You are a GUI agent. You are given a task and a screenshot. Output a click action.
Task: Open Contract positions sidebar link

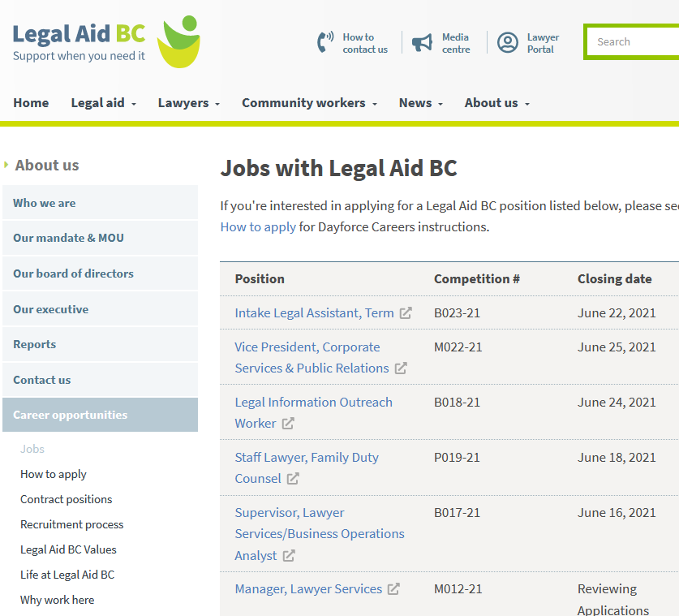coord(67,499)
